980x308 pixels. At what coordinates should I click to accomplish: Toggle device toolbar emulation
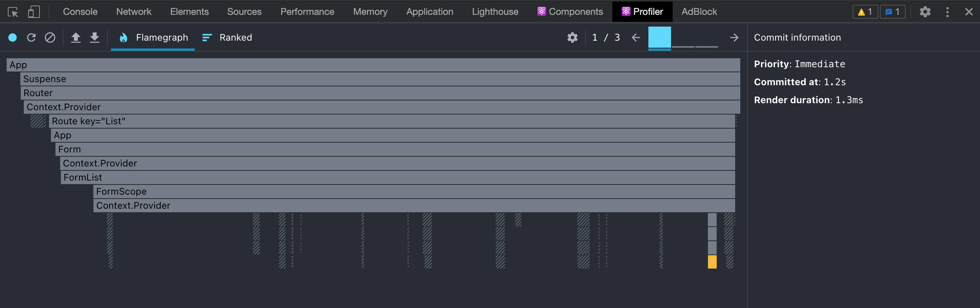click(34, 12)
